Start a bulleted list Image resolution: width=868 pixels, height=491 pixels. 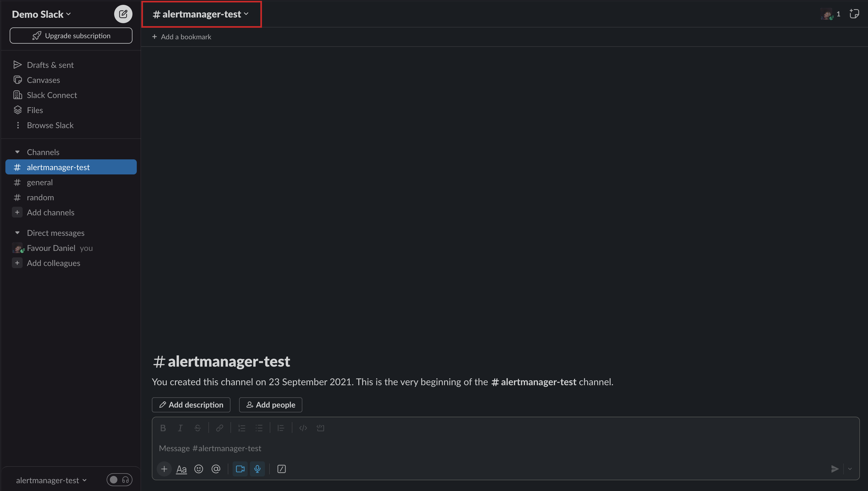coord(259,428)
